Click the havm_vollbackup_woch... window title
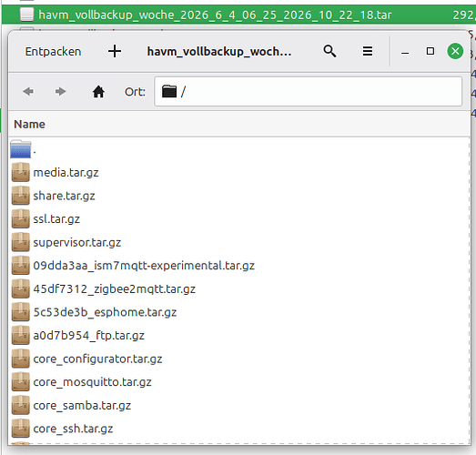The image size is (476, 455). pyautogui.click(x=219, y=52)
